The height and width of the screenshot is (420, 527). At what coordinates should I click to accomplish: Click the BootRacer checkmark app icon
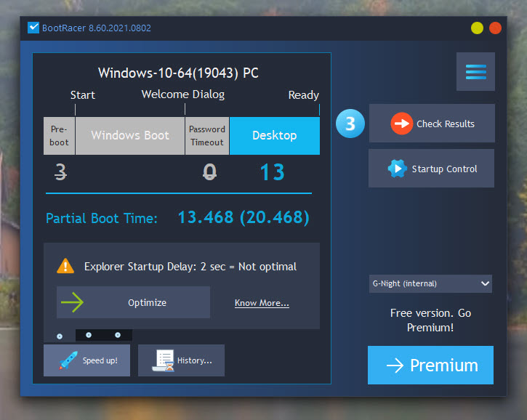(x=33, y=28)
